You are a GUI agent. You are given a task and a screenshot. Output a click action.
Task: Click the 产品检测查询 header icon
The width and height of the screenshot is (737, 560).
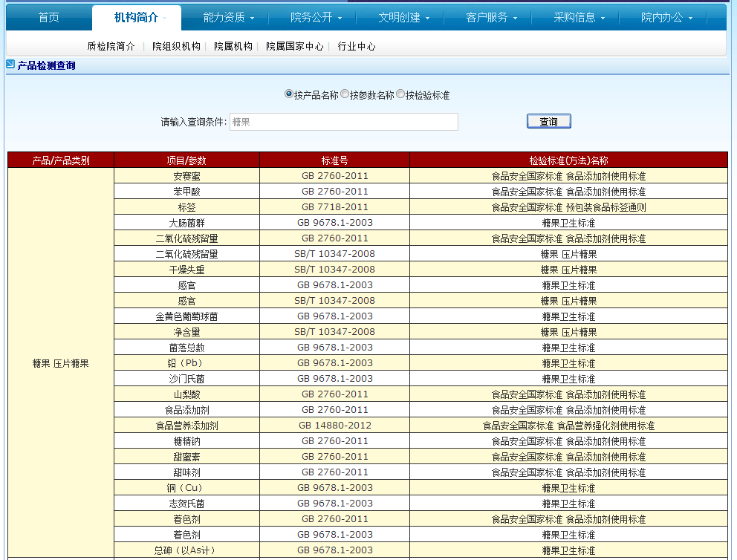pyautogui.click(x=10, y=64)
